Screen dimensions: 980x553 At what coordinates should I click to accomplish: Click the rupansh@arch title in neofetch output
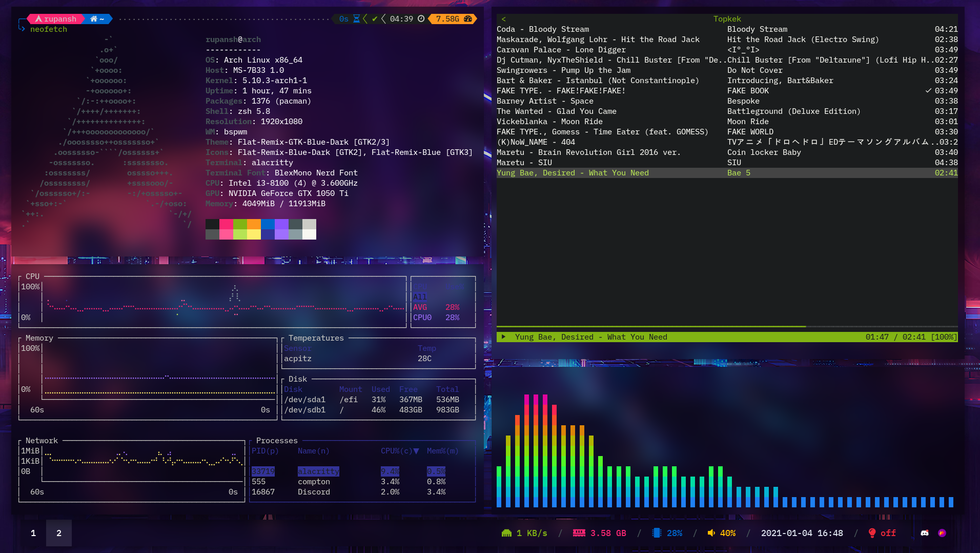click(x=233, y=39)
